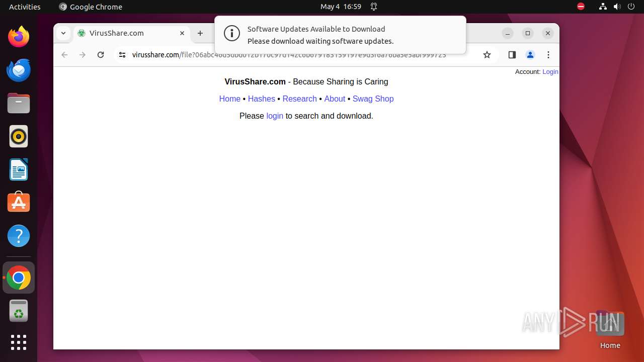Open Firefox from the dock
Screen dimensions: 644x362
pyautogui.click(x=19, y=37)
